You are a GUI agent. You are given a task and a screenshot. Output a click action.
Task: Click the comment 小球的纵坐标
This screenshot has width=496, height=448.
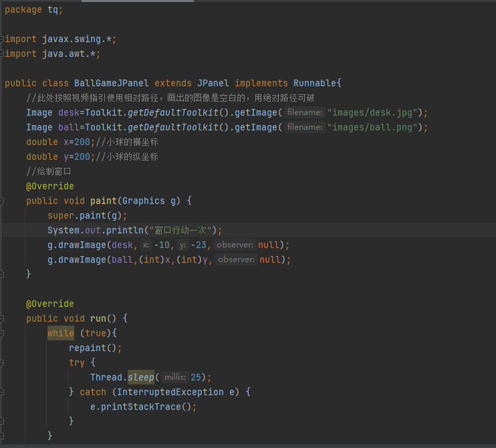pyautogui.click(x=132, y=157)
